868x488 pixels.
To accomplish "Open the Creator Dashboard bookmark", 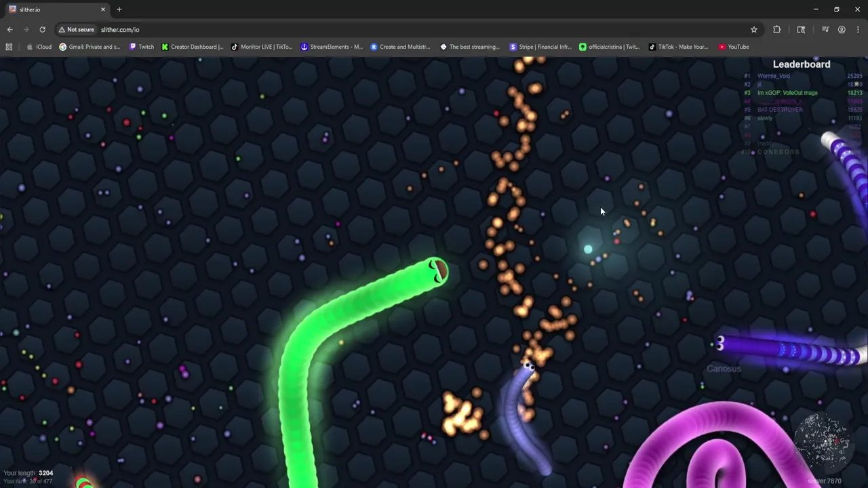I will (192, 47).
